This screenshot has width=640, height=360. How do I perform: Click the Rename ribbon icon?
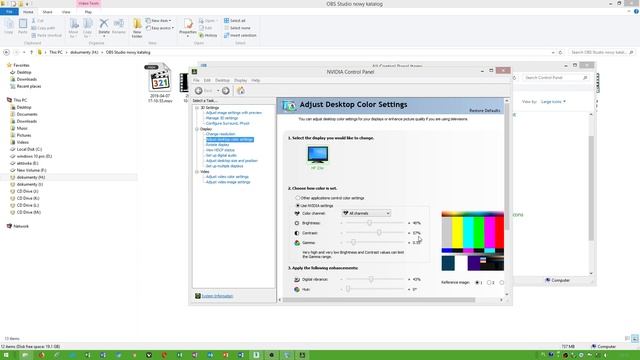point(119,24)
